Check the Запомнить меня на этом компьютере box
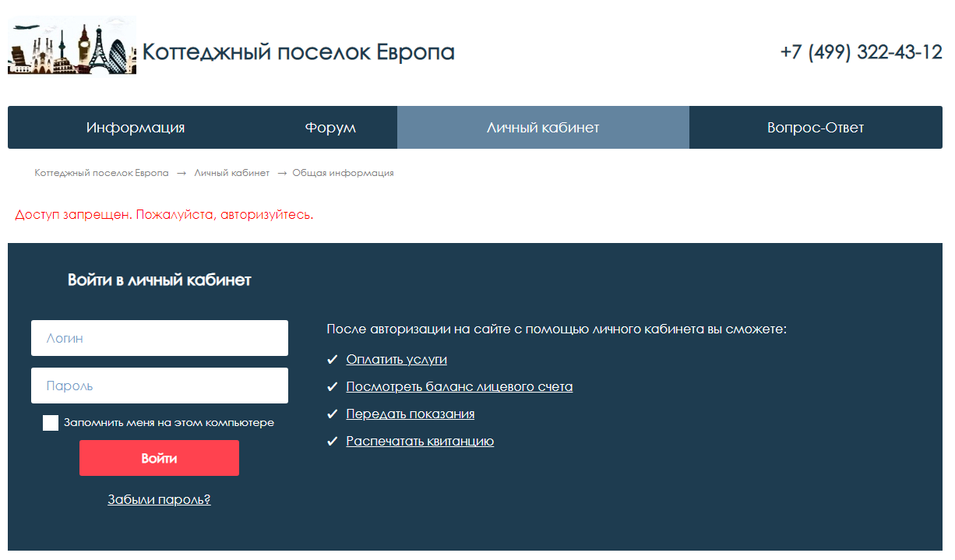Viewport: 955px width, 560px height. 51,423
